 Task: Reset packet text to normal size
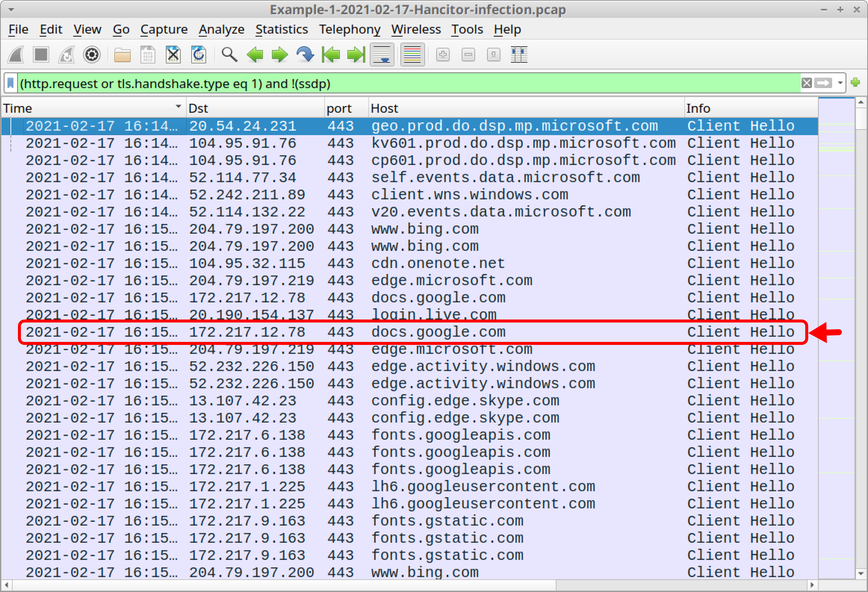(x=494, y=55)
